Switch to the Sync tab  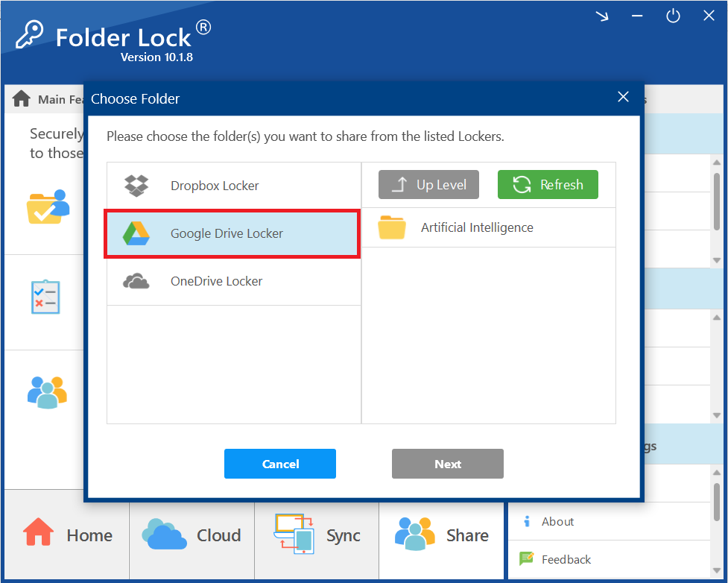[x=317, y=535]
